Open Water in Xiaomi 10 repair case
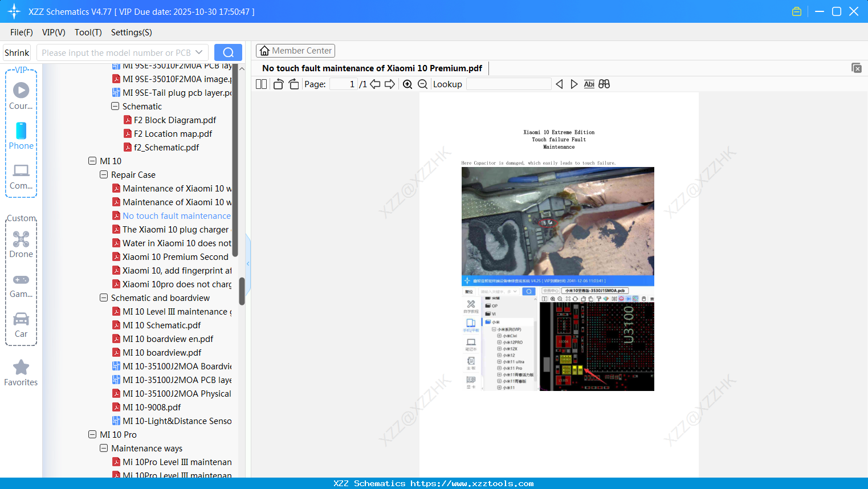Viewport: 868px width, 489px height. tap(172, 243)
